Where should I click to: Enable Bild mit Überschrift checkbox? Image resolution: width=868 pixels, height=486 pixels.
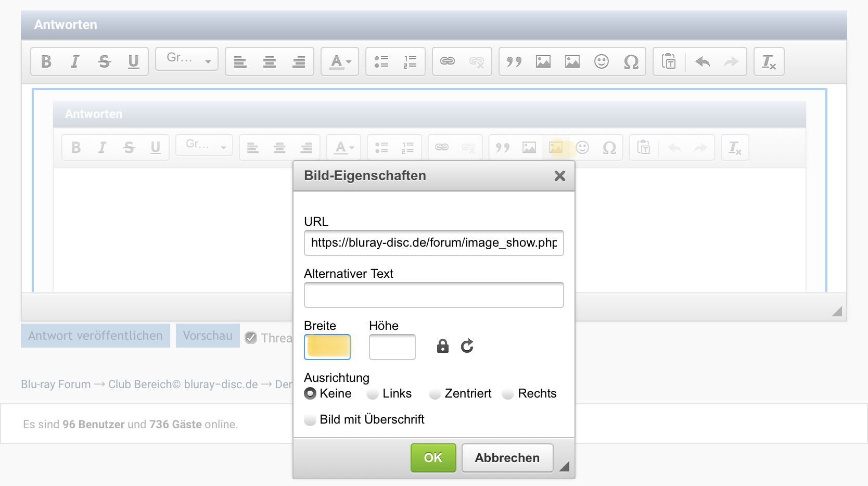310,419
